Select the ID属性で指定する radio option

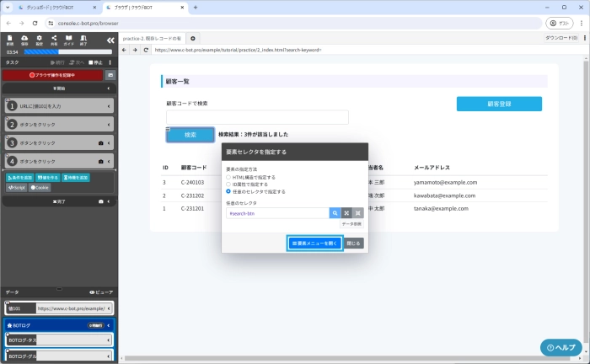coord(228,185)
